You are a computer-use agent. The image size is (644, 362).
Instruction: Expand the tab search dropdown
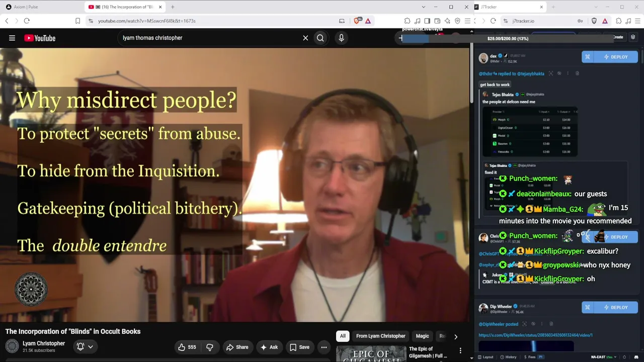coord(423,7)
